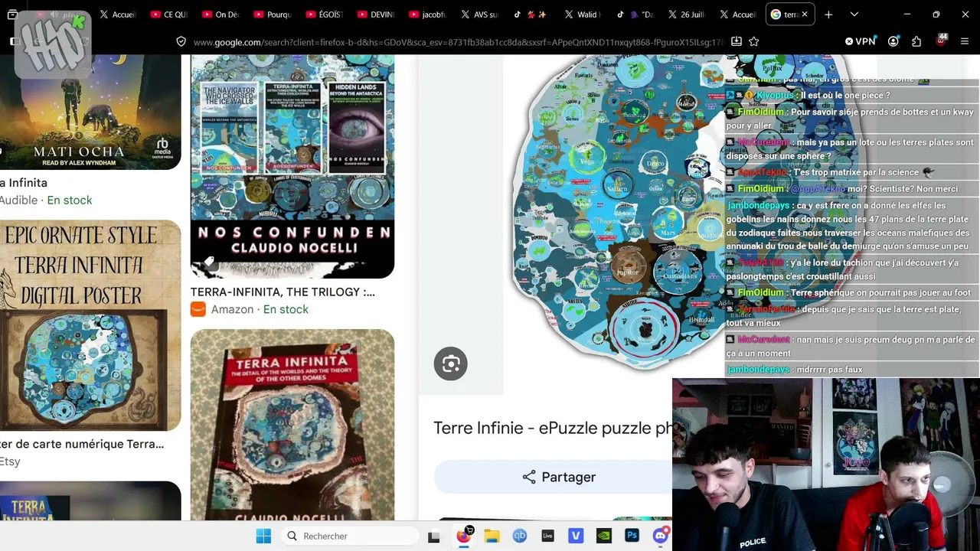The height and width of the screenshot is (551, 980).
Task: Open the Extensions puzzle icon
Action: pos(916,41)
